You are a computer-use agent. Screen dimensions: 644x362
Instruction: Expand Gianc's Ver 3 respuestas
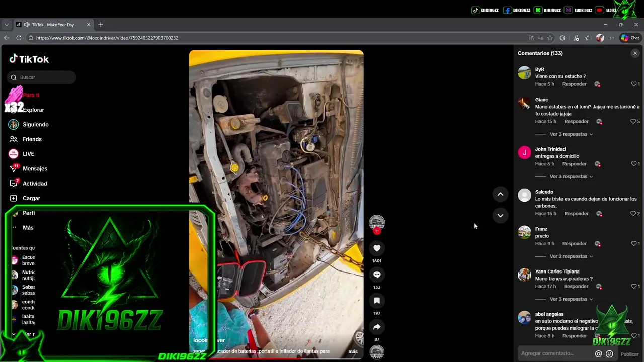(571, 134)
